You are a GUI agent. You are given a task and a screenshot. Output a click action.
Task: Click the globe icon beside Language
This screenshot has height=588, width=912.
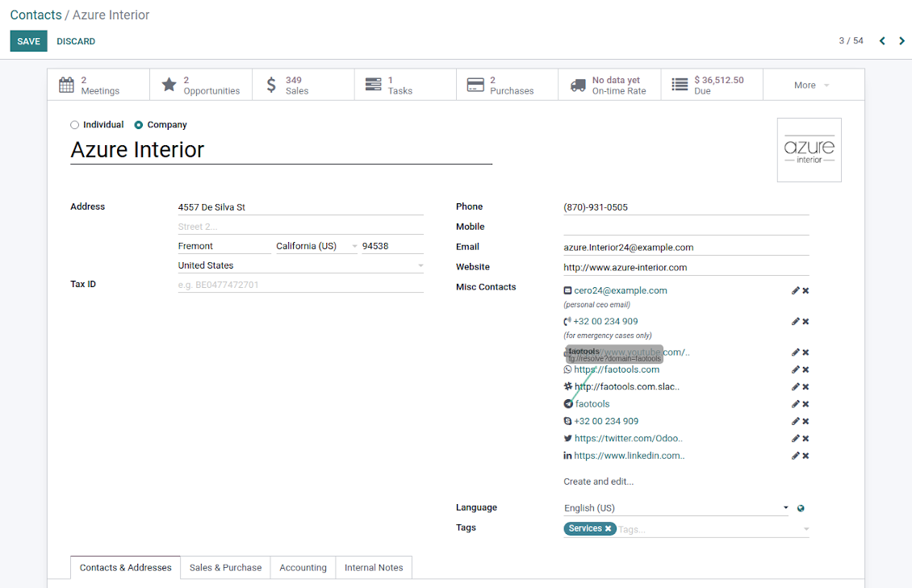[x=801, y=508]
